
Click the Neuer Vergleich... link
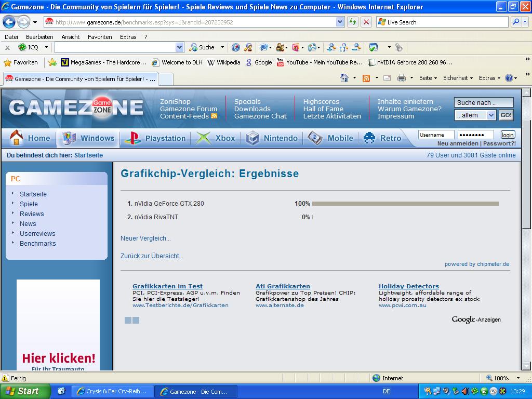pos(145,238)
